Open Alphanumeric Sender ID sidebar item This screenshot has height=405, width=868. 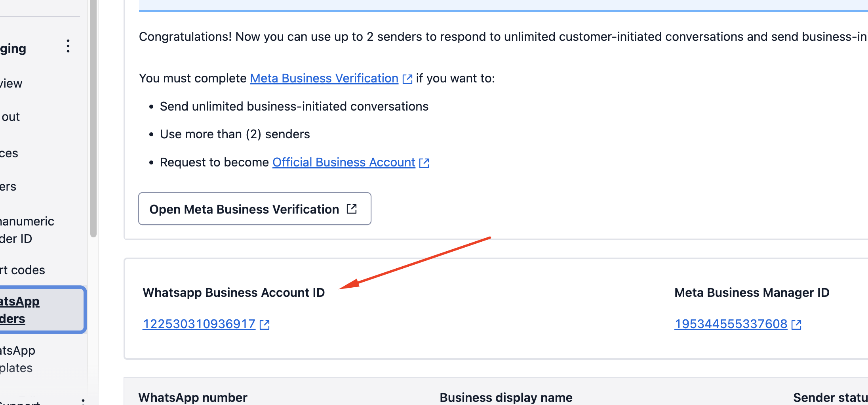[x=27, y=230]
